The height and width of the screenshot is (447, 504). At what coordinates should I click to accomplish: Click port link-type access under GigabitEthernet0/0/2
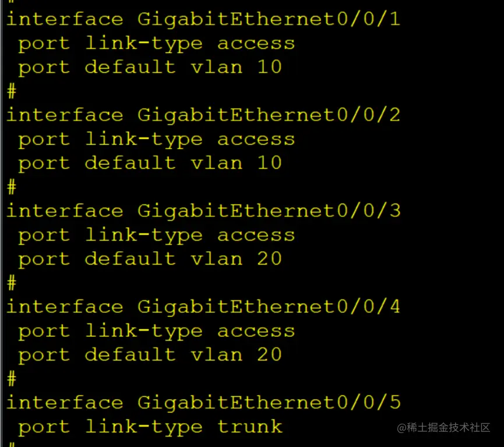click(x=157, y=140)
